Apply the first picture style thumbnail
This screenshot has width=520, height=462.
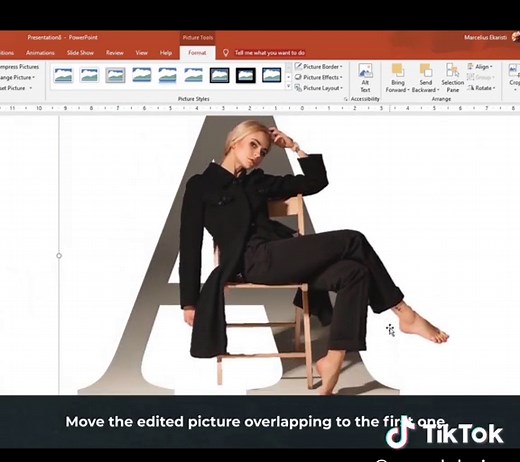(x=63, y=75)
